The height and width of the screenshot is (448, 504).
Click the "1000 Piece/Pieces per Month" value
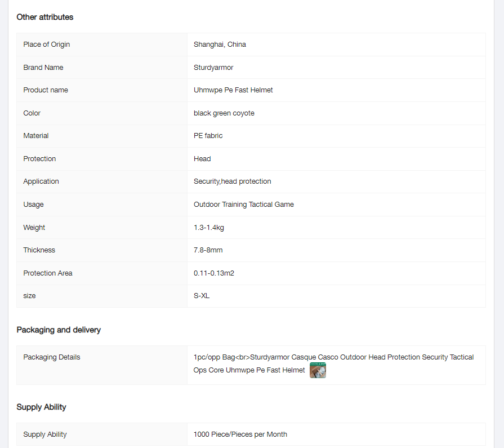tap(240, 434)
